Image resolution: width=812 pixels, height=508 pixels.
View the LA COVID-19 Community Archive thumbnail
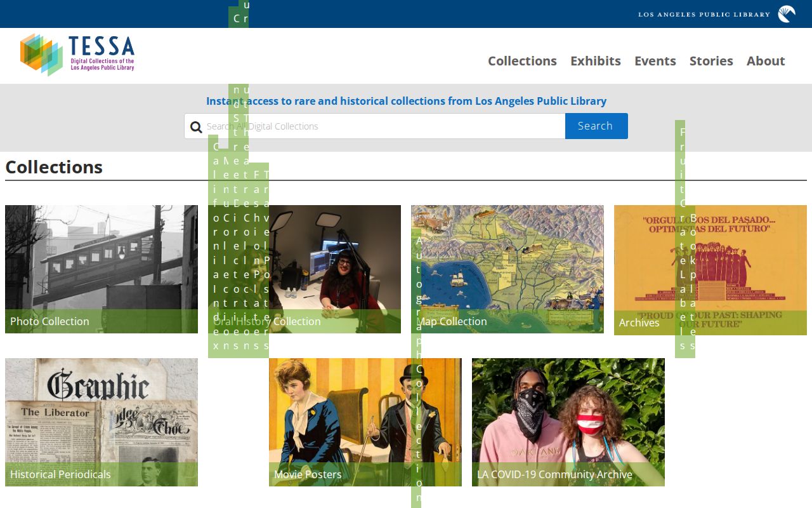pyautogui.click(x=568, y=422)
